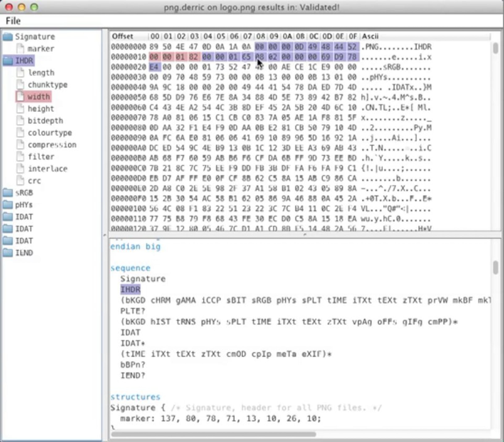The height and width of the screenshot is (442, 504).
Task: Click offset row 00000040
Action: pos(128,87)
